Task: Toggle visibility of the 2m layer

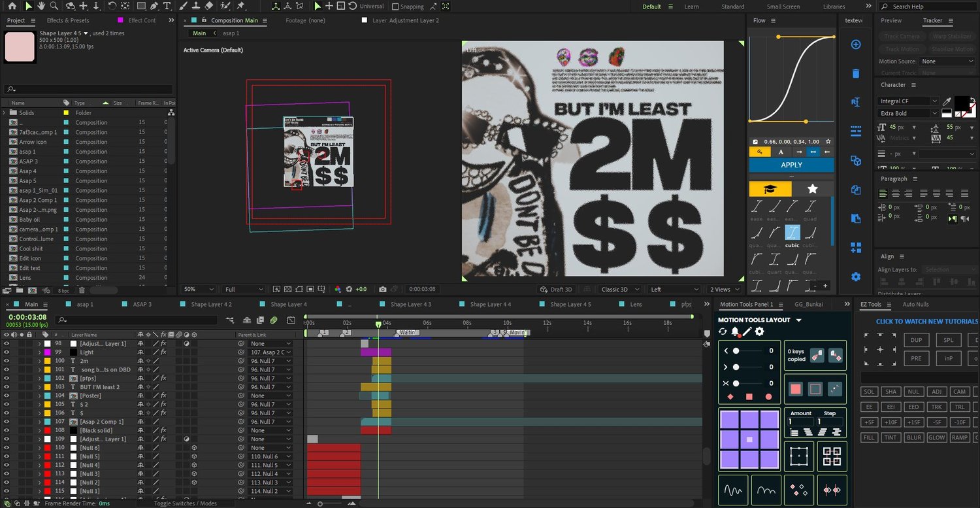Action: click(7, 361)
